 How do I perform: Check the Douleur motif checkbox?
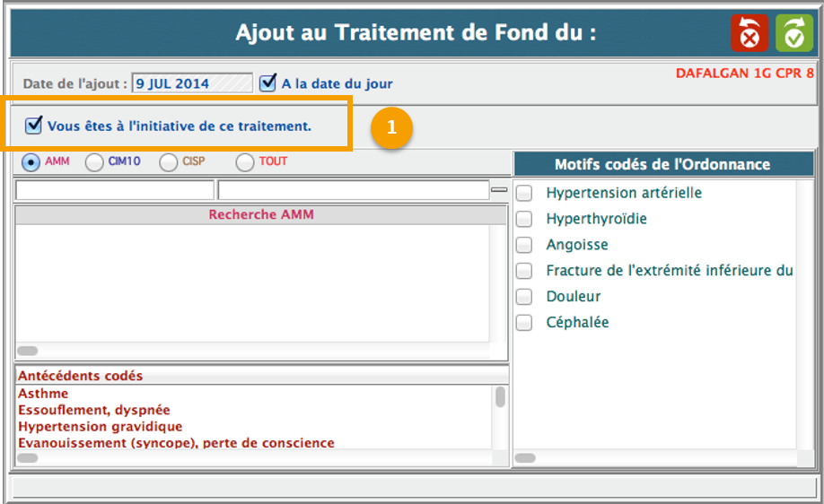[x=524, y=297]
